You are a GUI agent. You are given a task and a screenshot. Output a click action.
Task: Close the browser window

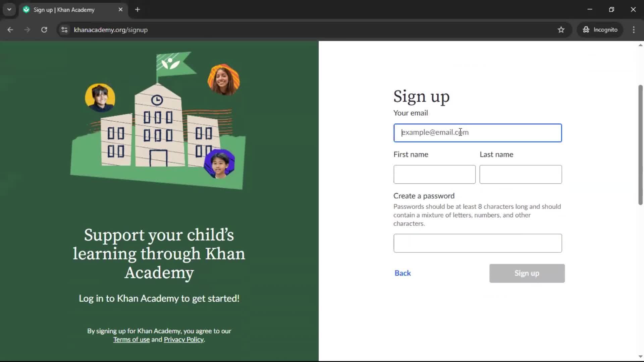[633, 9]
